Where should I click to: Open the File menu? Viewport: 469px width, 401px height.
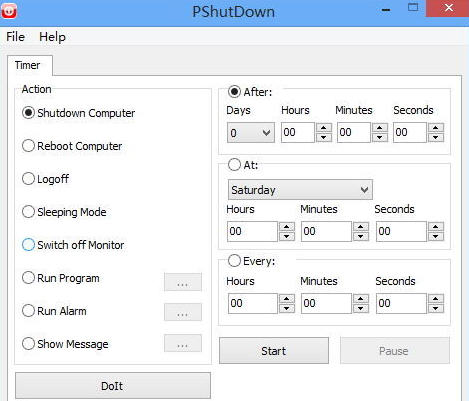15,37
